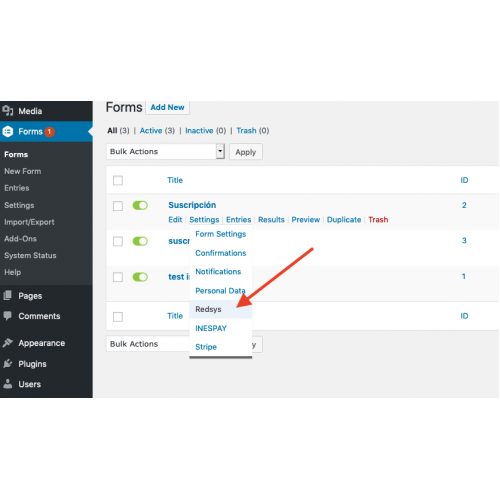This screenshot has height=500, width=500.
Task: Click the Users person icon
Action: pyautogui.click(x=7, y=384)
